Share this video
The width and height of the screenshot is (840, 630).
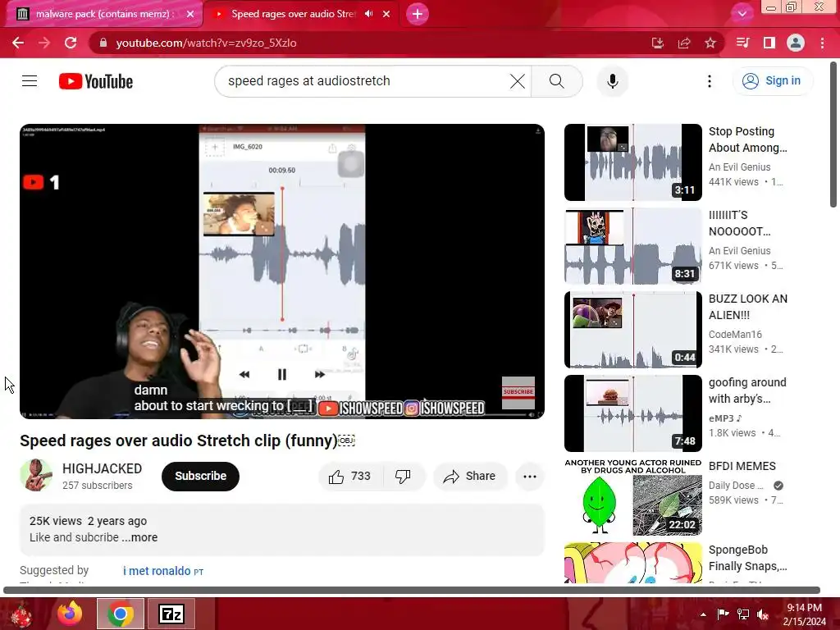pyautogui.click(x=469, y=477)
